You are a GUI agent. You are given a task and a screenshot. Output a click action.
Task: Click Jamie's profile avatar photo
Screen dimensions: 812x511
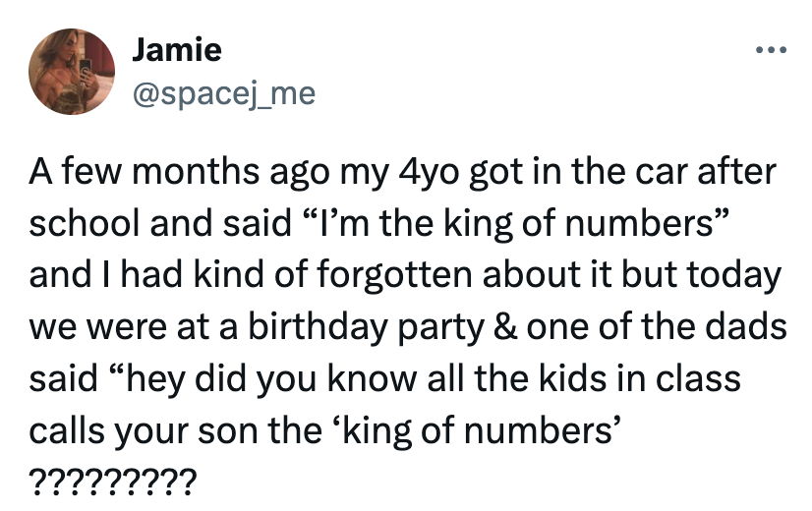tap(75, 71)
